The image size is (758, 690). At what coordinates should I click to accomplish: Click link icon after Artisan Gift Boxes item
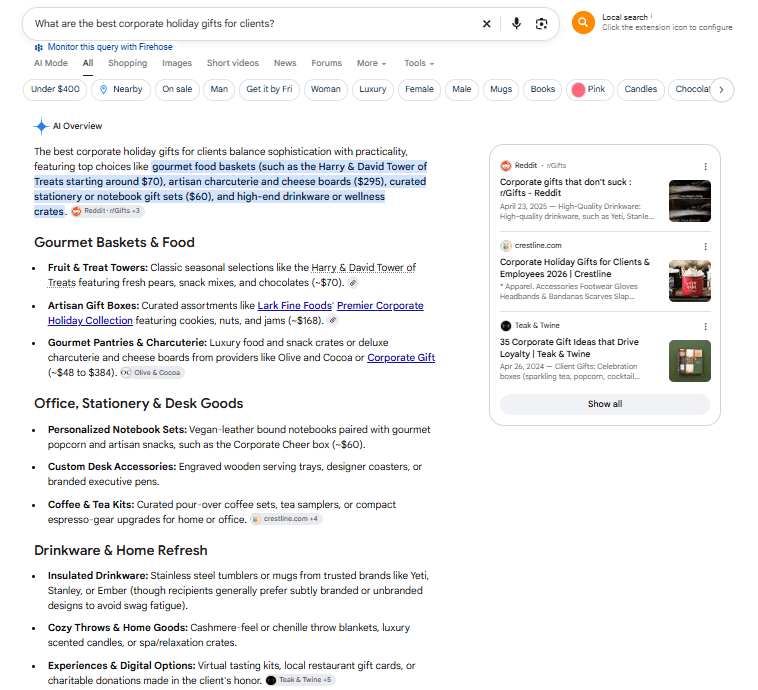pos(333,320)
